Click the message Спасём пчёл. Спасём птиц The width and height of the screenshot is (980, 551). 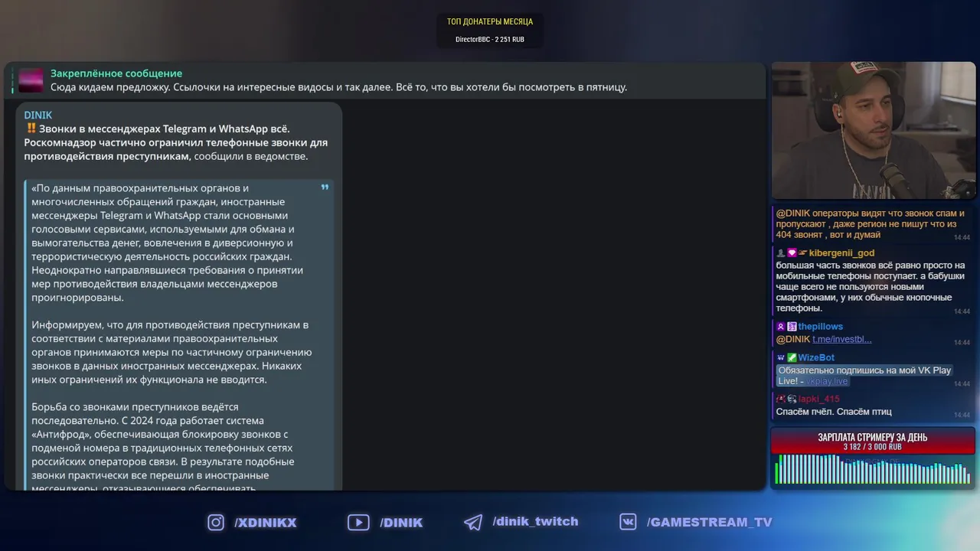click(834, 412)
